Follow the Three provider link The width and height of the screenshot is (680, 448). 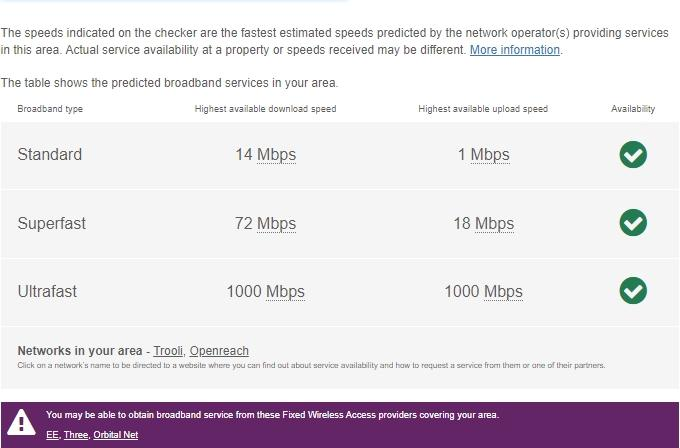coord(75,435)
